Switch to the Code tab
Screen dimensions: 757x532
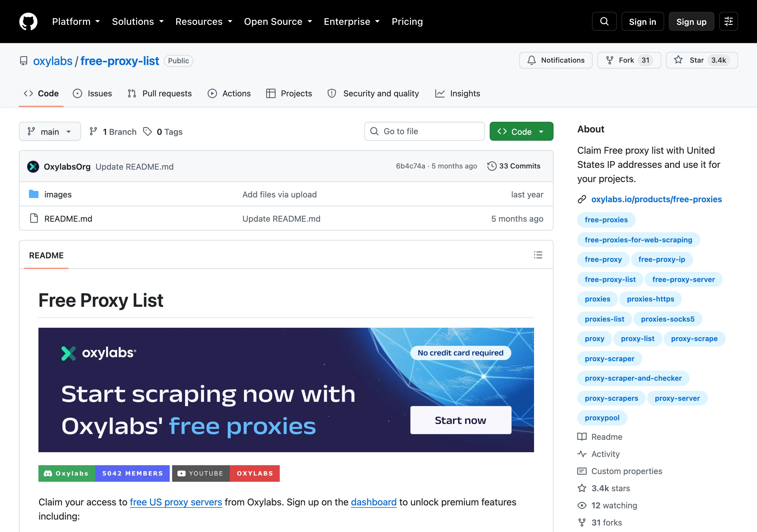41,94
